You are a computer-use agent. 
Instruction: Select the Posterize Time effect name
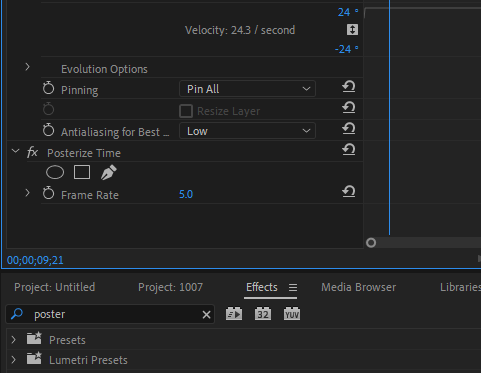point(84,153)
